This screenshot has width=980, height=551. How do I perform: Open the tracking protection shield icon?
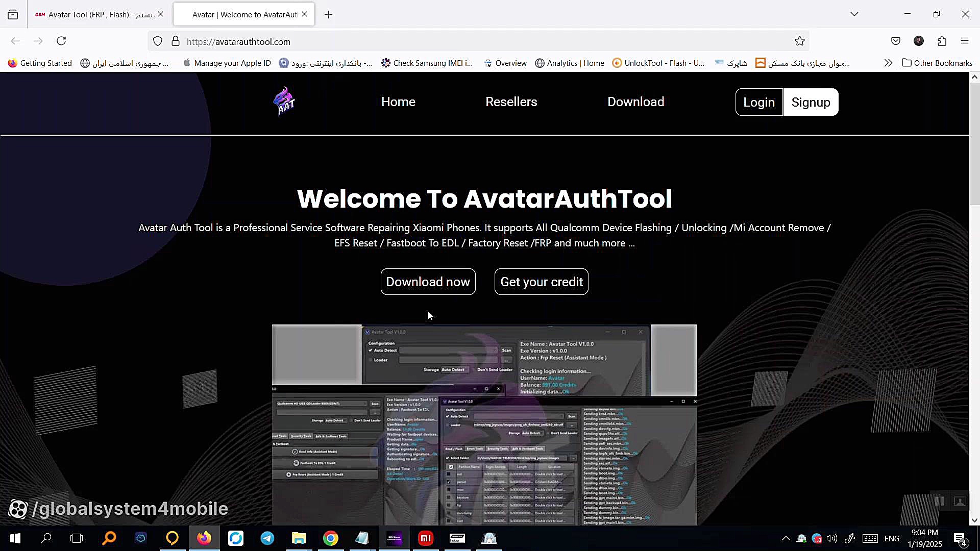point(158,41)
